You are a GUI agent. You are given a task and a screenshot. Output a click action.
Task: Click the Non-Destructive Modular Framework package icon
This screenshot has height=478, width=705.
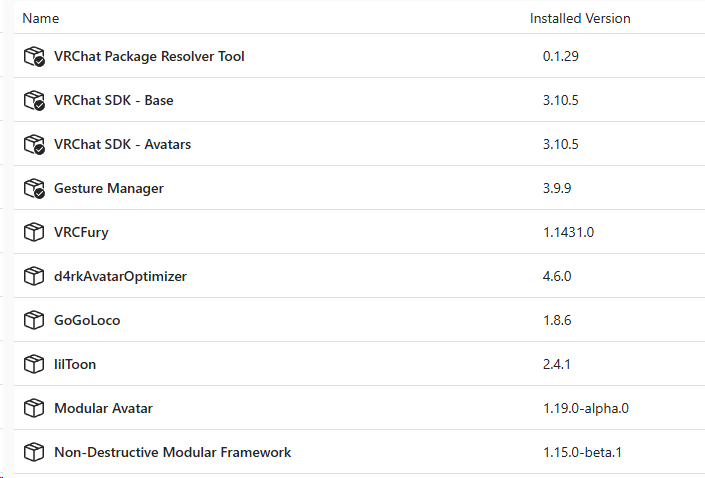coord(34,452)
